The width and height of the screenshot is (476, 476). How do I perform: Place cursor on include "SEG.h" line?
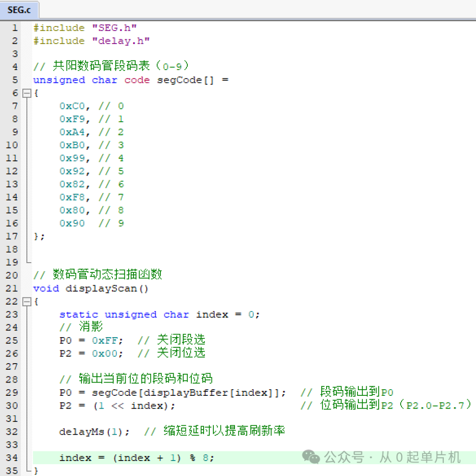85,28
